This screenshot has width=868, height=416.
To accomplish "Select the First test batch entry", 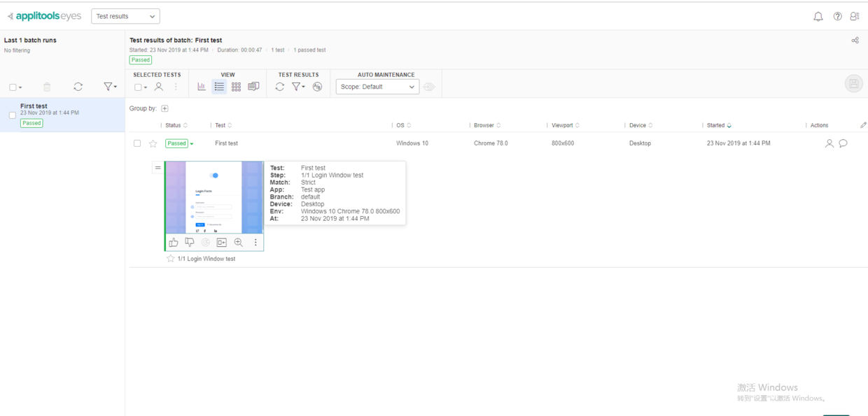I will click(x=62, y=115).
